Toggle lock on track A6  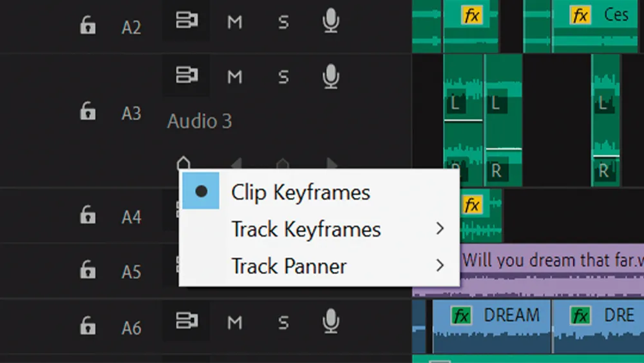87,326
